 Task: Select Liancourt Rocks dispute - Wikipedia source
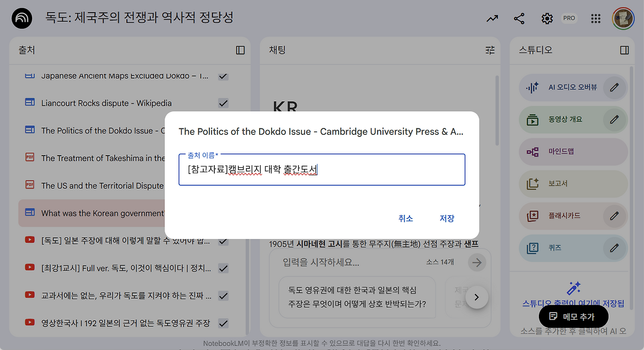[x=107, y=103]
